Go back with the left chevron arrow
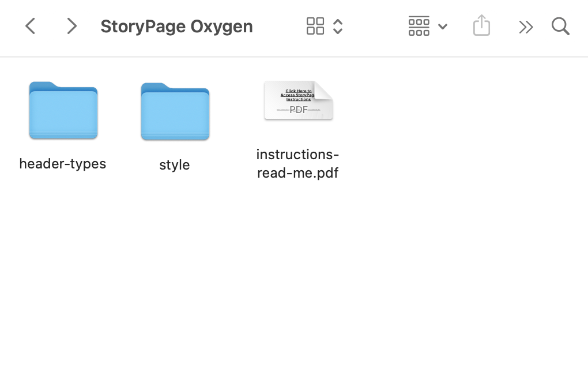588x383 pixels. click(30, 27)
